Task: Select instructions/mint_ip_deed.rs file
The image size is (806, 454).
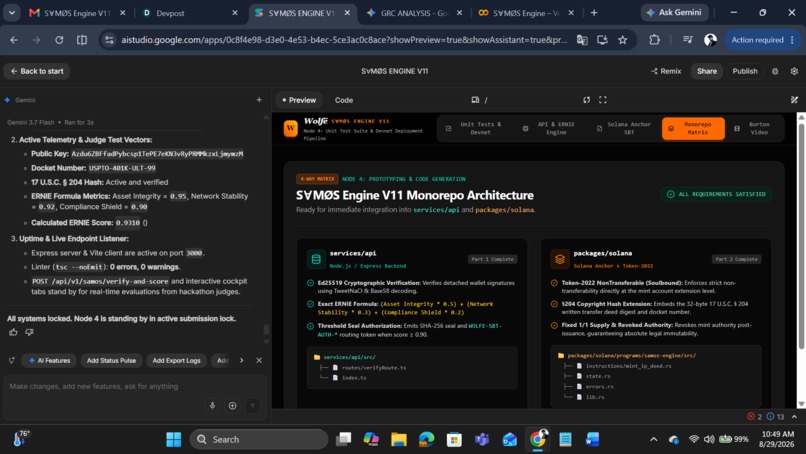Action: tap(625, 366)
